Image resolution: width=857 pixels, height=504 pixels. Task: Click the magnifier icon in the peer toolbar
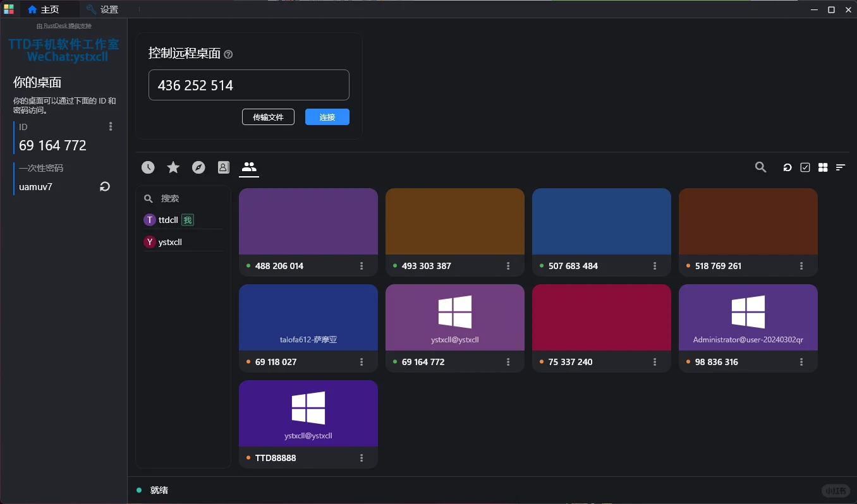tap(761, 167)
